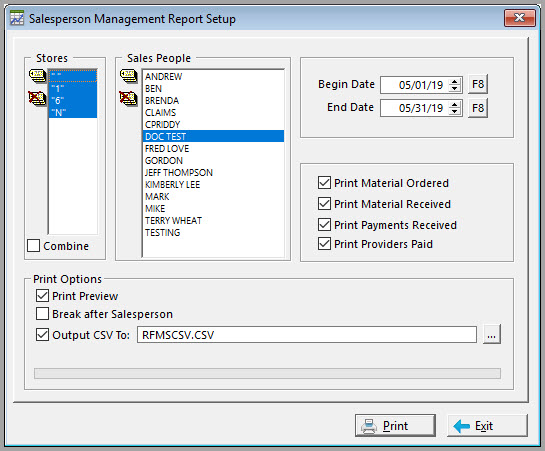The height and width of the screenshot is (451, 545).
Task: Select BRENDA in Sales People list
Action: coord(213,100)
